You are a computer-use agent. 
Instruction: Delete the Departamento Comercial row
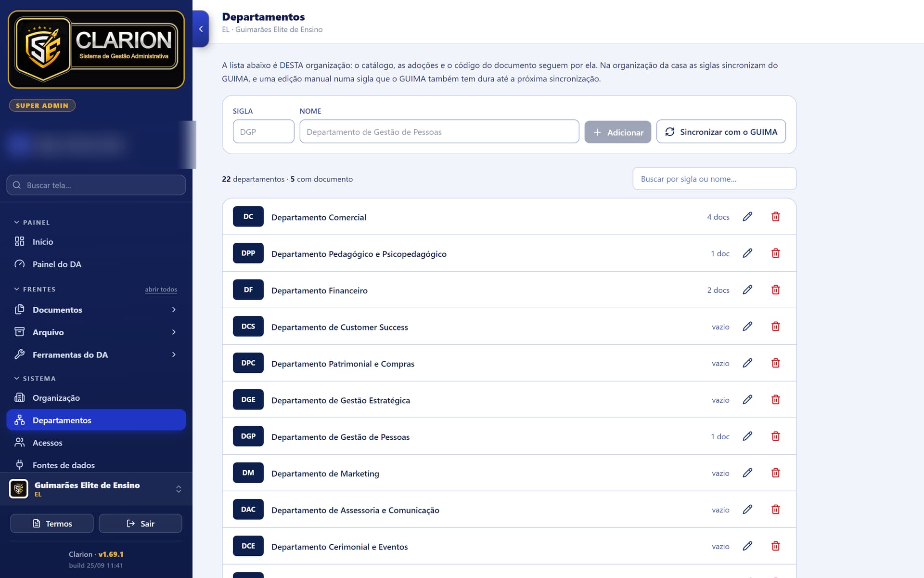click(776, 217)
